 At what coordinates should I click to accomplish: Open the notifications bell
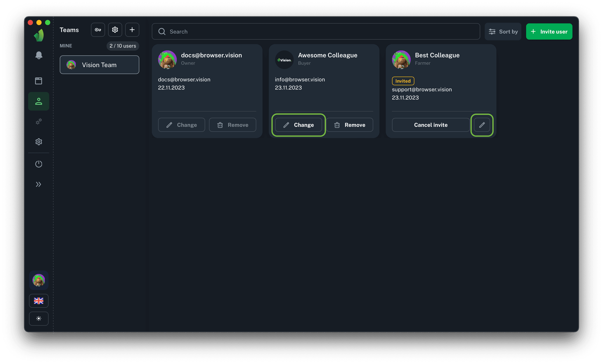click(39, 55)
